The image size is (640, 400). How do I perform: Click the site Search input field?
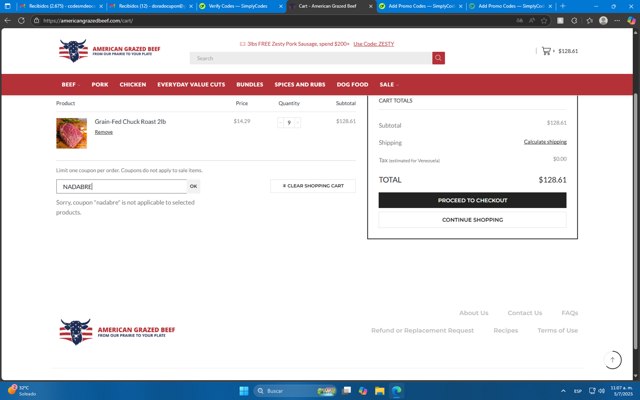tap(311, 58)
